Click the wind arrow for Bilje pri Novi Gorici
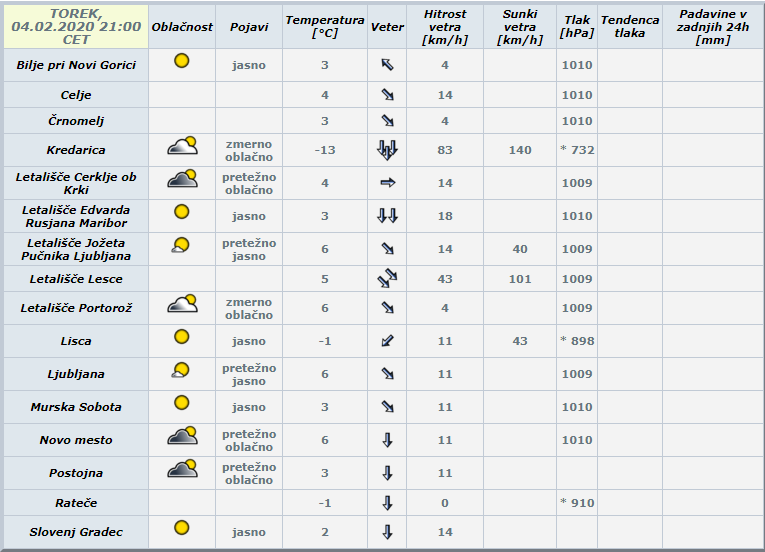The height and width of the screenshot is (552, 765). [387, 64]
